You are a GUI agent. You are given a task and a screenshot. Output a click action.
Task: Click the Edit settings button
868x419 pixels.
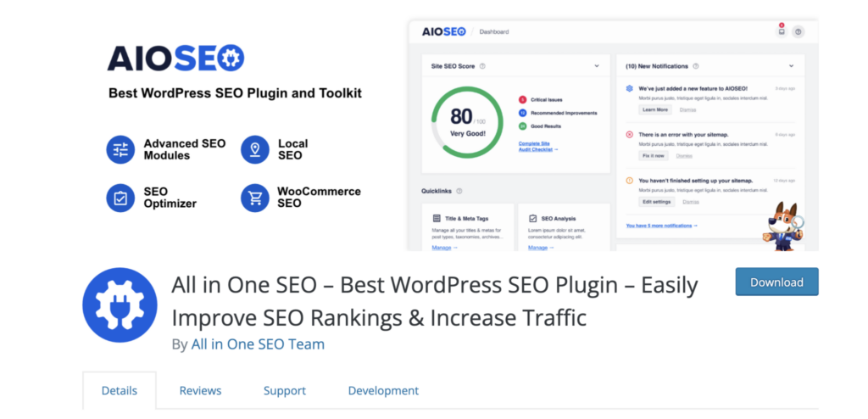coord(657,202)
